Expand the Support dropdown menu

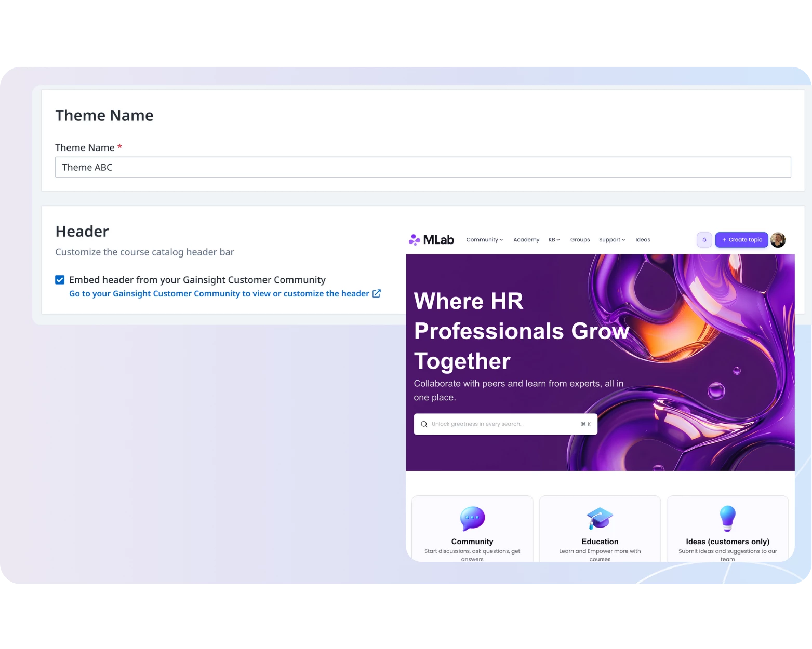click(x=612, y=240)
